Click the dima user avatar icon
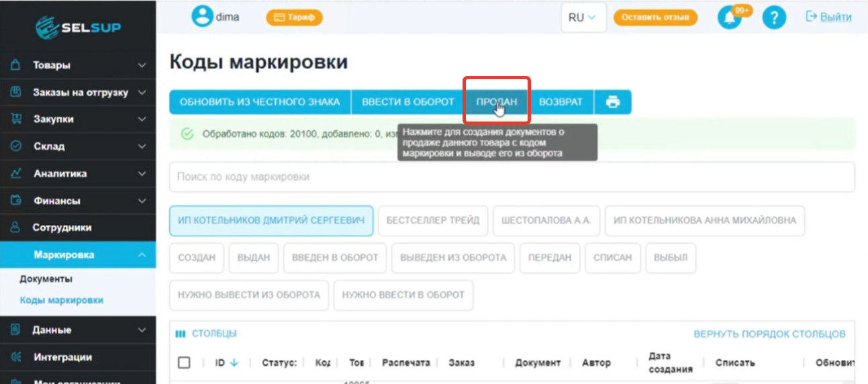 pyautogui.click(x=201, y=17)
